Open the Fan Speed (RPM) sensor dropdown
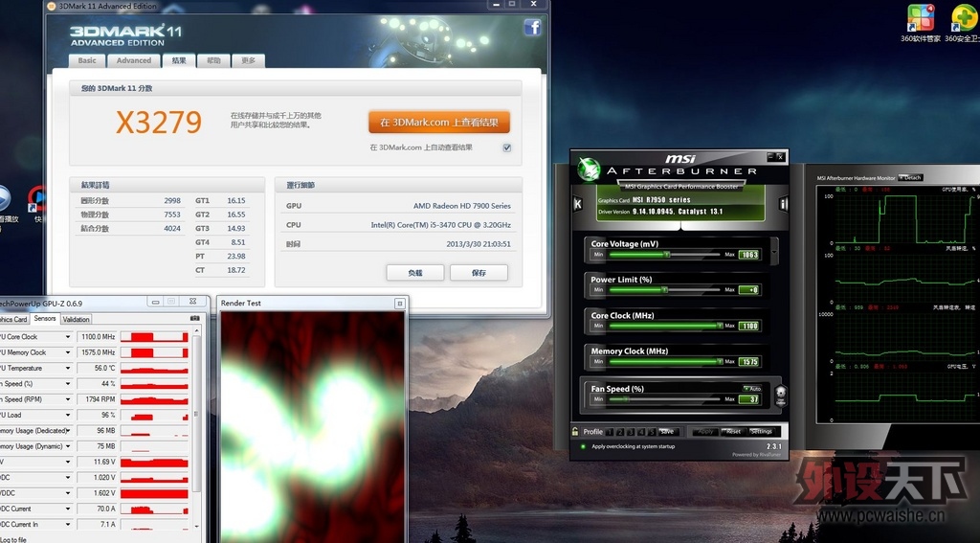This screenshot has width=980, height=543. point(68,399)
